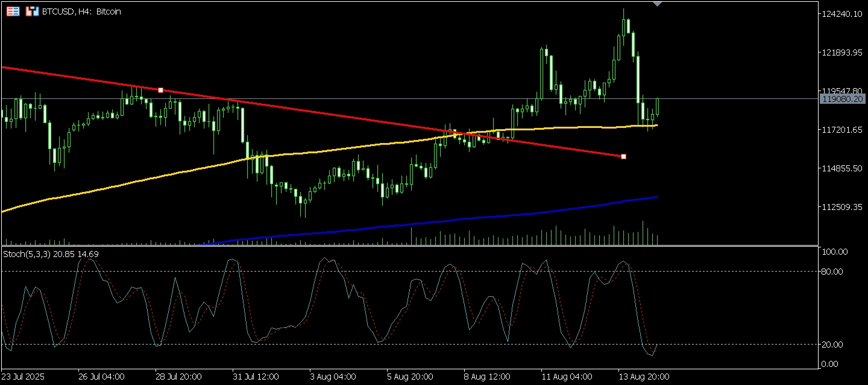
Task: Click the 8 Aug 12:00 time label
Action: (x=487, y=377)
